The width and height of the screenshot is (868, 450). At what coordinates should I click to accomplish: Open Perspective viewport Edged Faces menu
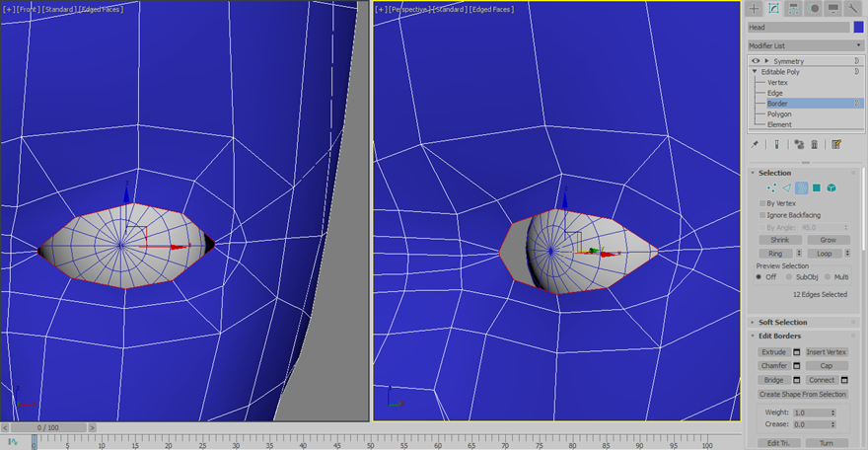coord(491,10)
